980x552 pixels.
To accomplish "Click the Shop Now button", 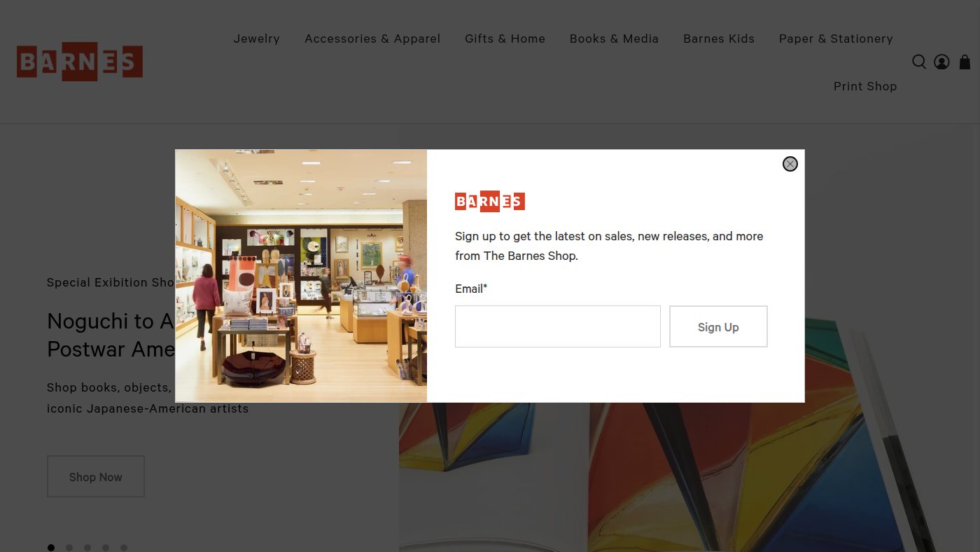I will click(96, 476).
